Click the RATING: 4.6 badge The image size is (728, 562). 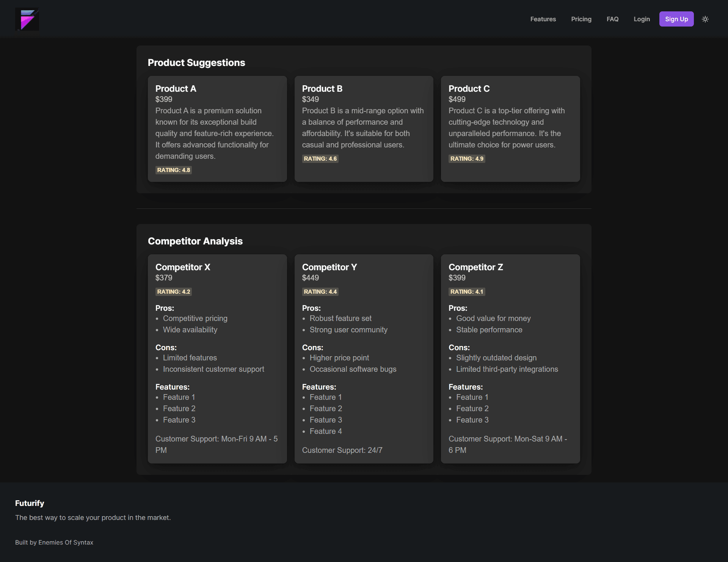click(320, 159)
